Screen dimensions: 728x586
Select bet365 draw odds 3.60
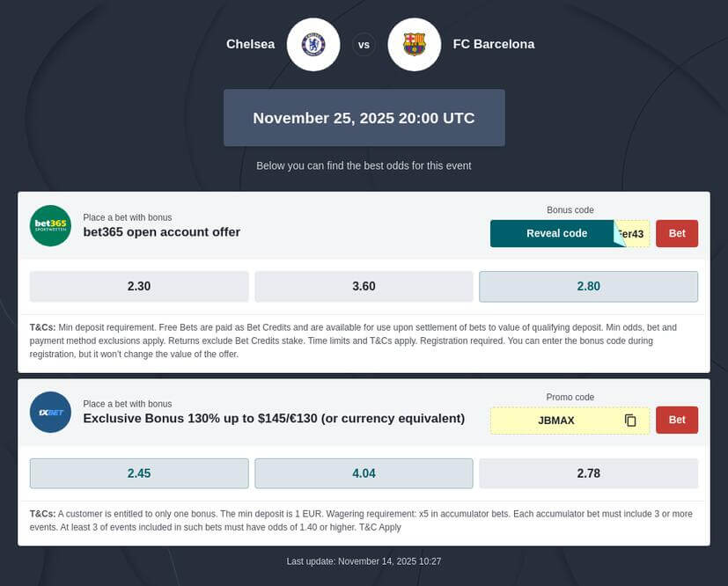click(x=364, y=286)
